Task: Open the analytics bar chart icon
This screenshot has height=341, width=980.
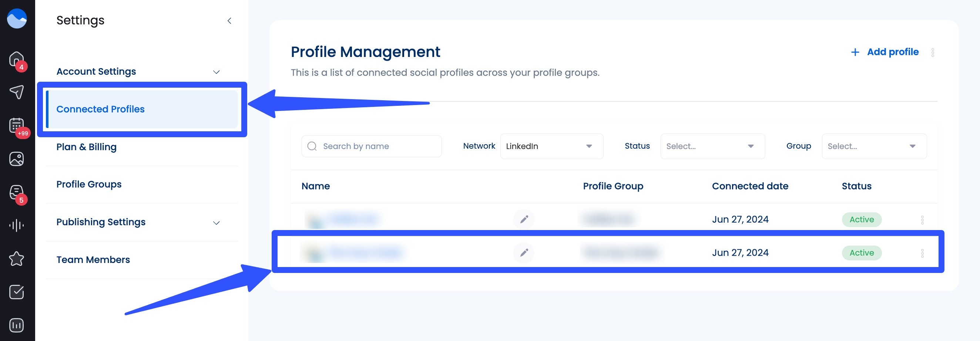Action: click(x=16, y=325)
